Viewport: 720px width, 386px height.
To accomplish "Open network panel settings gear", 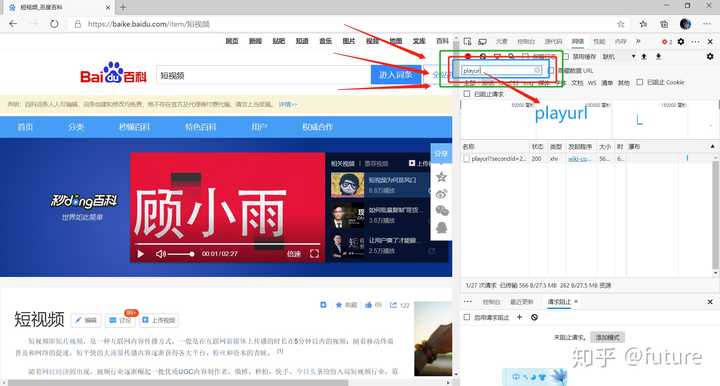I will tap(710, 56).
